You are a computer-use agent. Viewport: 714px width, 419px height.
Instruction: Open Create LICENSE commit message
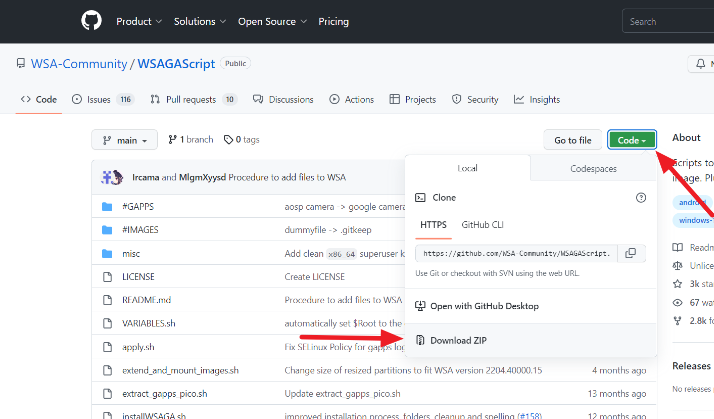pos(315,276)
